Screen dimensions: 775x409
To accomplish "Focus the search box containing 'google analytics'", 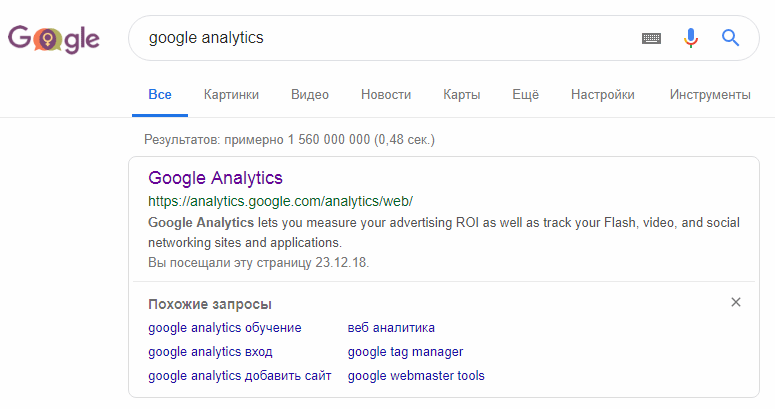I will [x=386, y=38].
